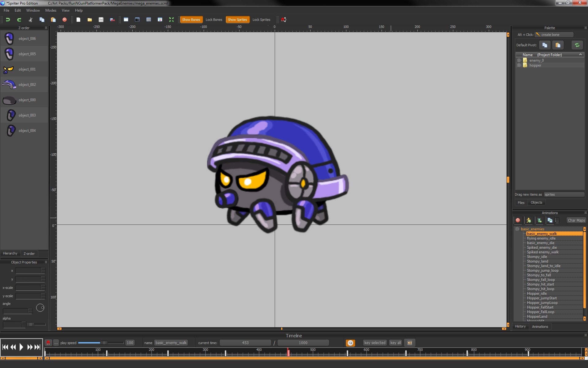This screenshot has height=368, width=588.
Task: Click the Duplicate Animation icon
Action: [x=550, y=220]
